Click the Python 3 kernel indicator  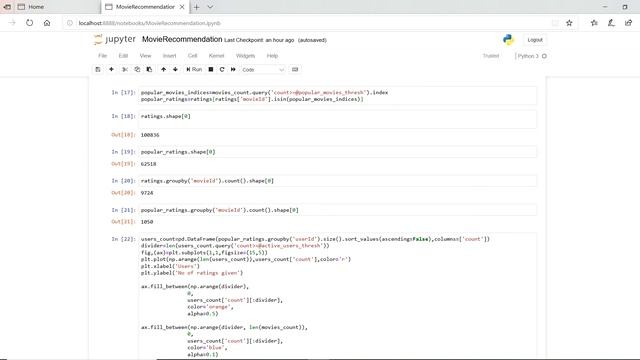click(530, 56)
